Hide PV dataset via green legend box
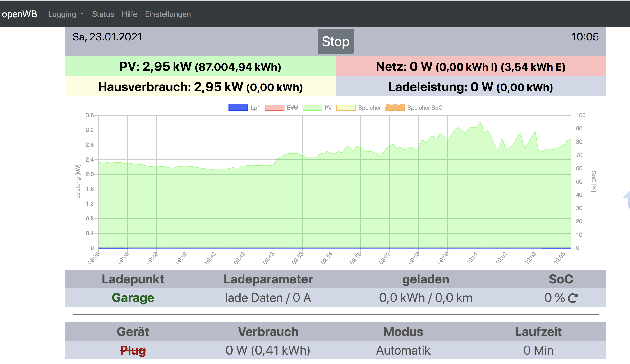The height and width of the screenshot is (364, 630). (312, 108)
